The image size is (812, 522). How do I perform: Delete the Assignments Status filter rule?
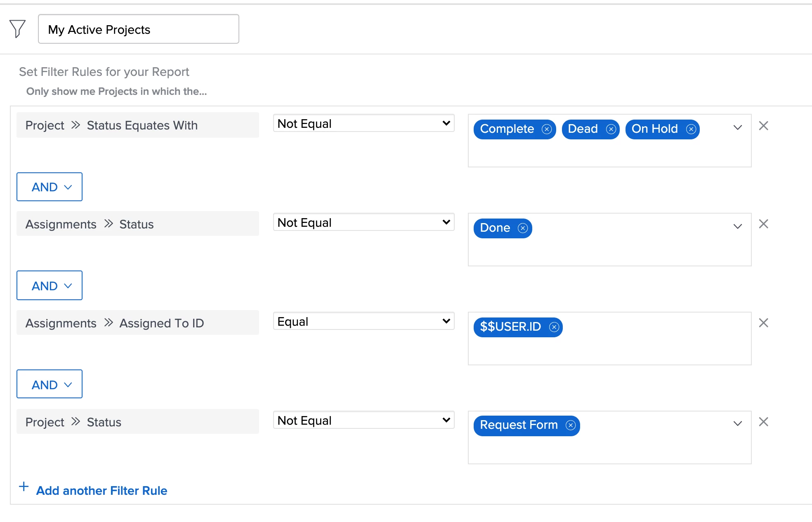click(763, 224)
